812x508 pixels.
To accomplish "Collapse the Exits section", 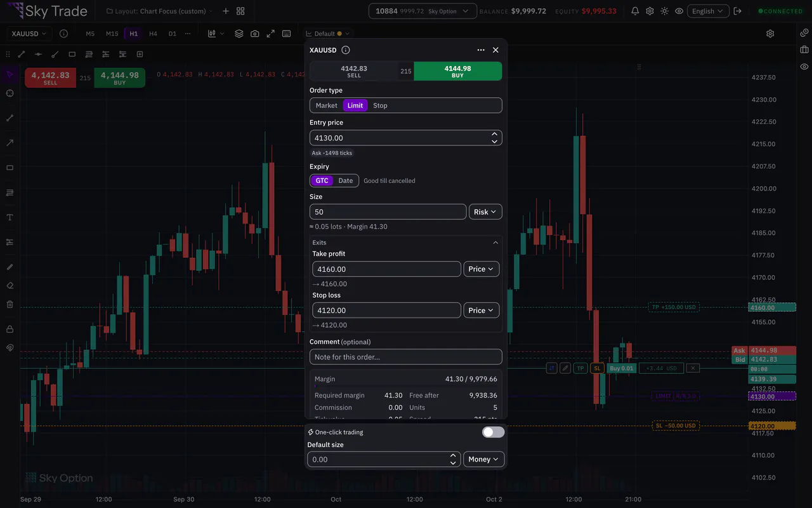I will click(x=495, y=243).
